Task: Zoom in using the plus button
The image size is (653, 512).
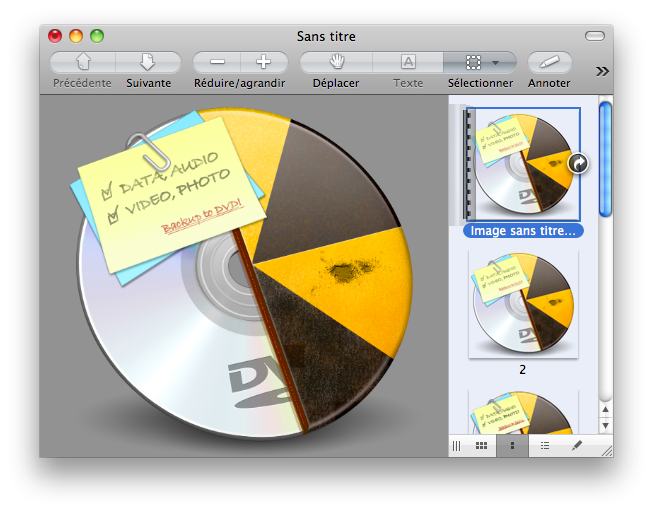Action: pos(264,62)
